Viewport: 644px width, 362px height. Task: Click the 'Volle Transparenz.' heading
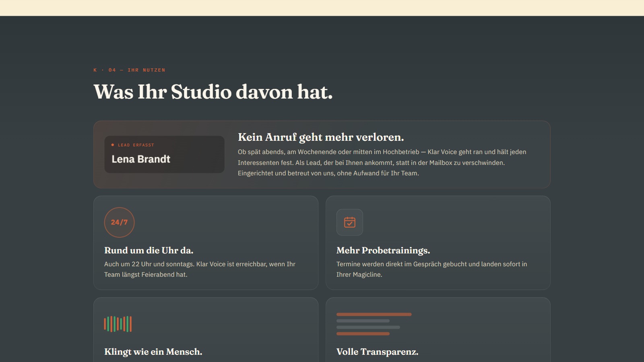(x=378, y=352)
